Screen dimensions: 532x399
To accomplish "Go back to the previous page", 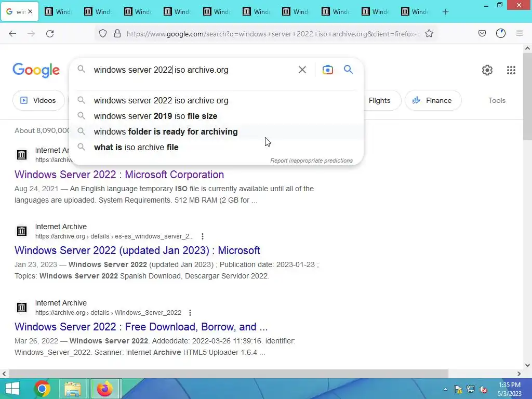I will 12,34.
